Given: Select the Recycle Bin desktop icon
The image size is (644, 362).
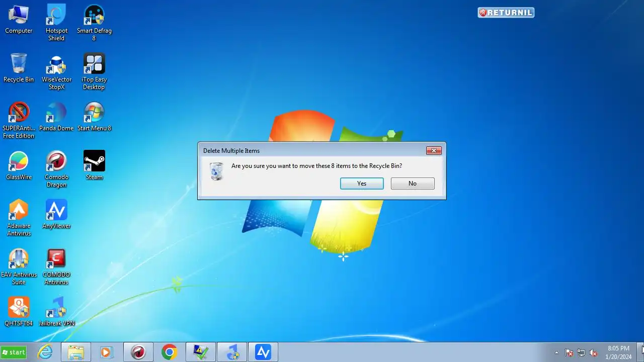Looking at the screenshot, I should 19,68.
